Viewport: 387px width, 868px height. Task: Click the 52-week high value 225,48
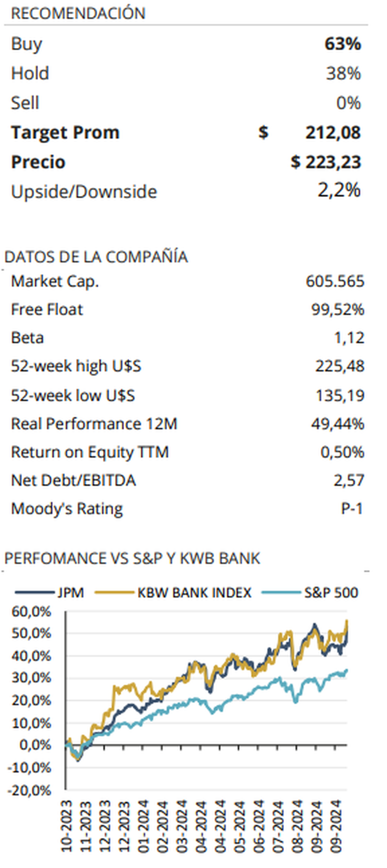pyautogui.click(x=340, y=366)
